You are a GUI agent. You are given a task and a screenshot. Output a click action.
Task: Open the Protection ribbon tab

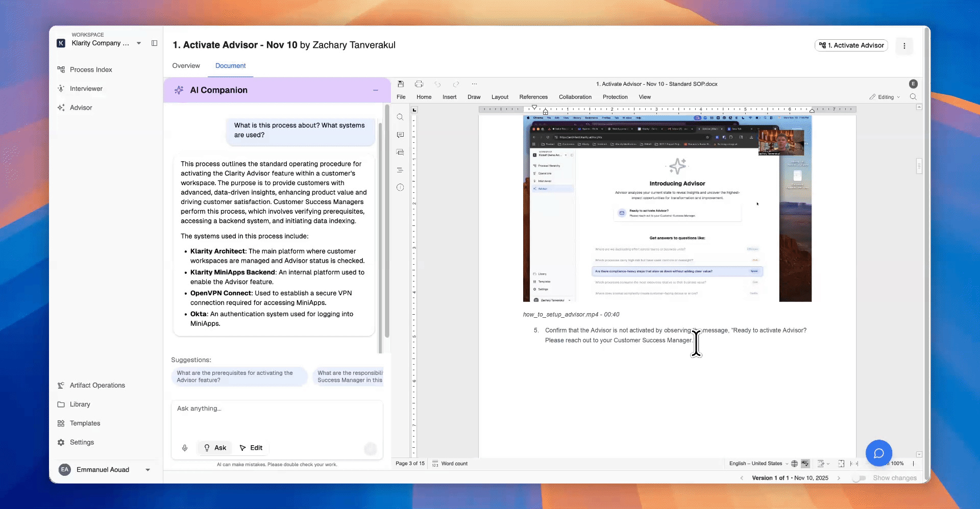click(615, 97)
